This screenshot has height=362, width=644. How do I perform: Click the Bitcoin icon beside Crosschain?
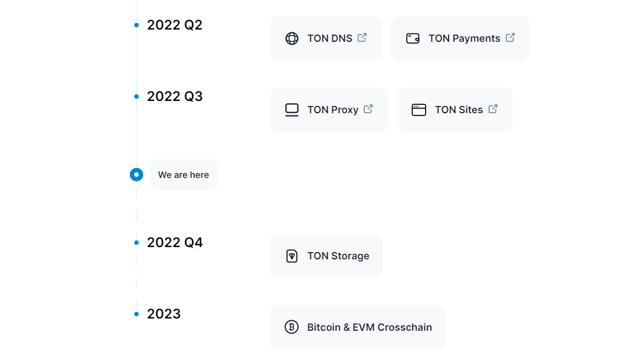[292, 327]
